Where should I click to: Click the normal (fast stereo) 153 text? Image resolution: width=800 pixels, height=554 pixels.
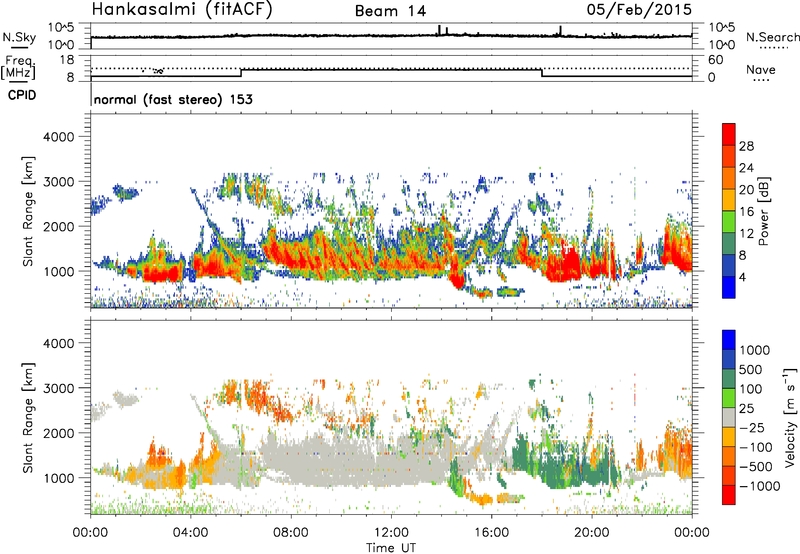tap(173, 99)
